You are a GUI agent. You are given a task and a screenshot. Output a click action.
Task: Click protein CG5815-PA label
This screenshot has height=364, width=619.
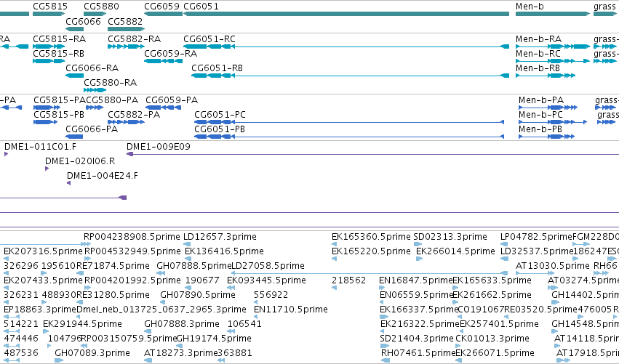pyautogui.click(x=60, y=100)
